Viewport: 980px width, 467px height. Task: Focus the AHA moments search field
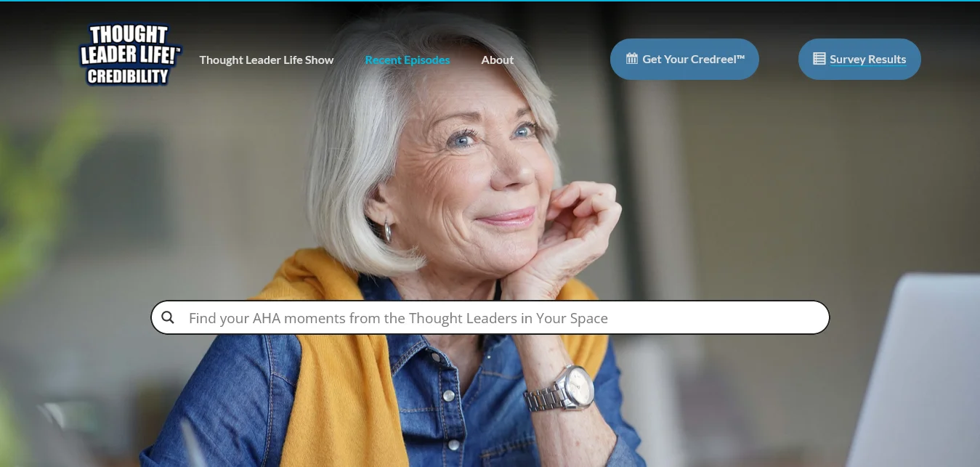(x=490, y=317)
